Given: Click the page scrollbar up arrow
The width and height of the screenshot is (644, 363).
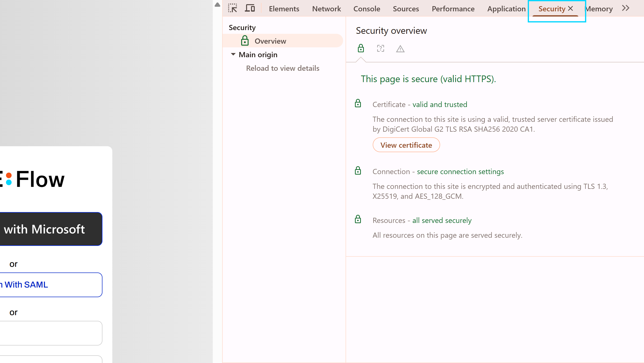Looking at the screenshot, I should [x=217, y=4].
